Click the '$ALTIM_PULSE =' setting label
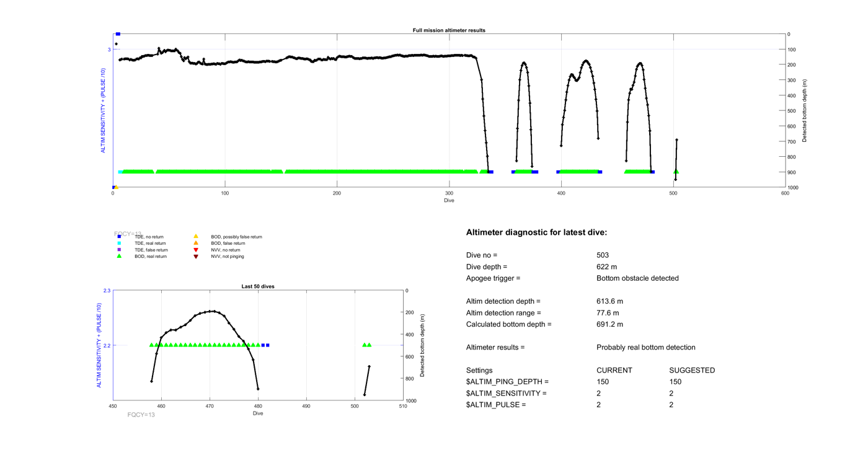This screenshot has height=450, width=868. (496, 405)
